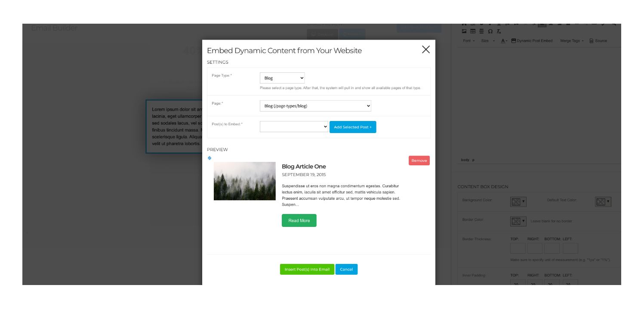644x310 pixels.
Task: Click the Remove Format icon
Action: pyautogui.click(x=499, y=31)
